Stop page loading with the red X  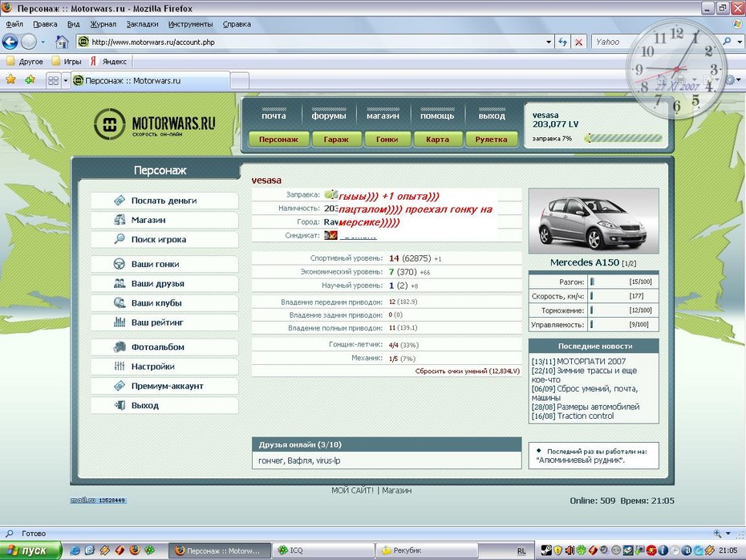click(x=578, y=42)
